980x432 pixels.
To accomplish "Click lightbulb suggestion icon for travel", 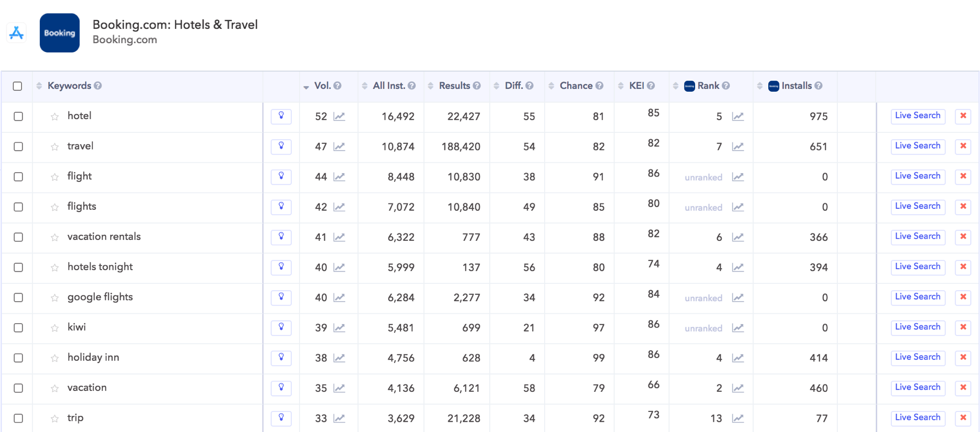I will click(281, 146).
